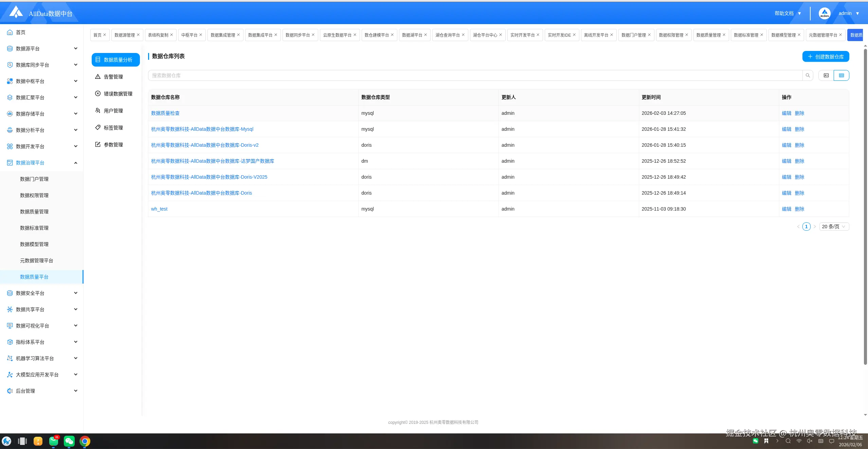The image size is (868, 449).
Task: Switch to 实时开发IDE tab
Action: click(x=559, y=35)
